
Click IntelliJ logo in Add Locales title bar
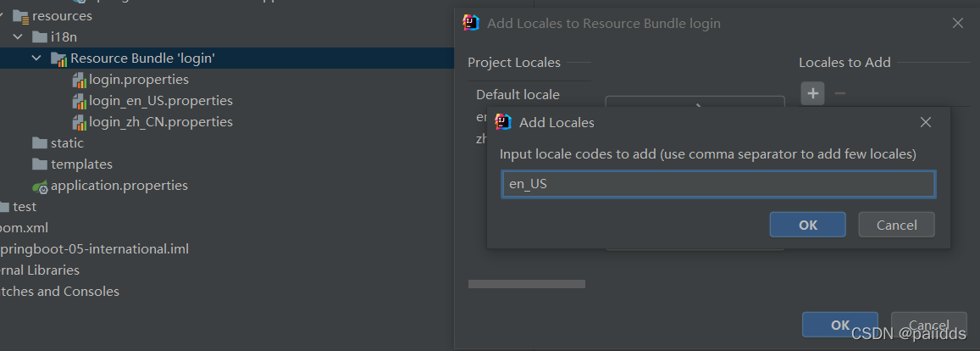[x=503, y=122]
